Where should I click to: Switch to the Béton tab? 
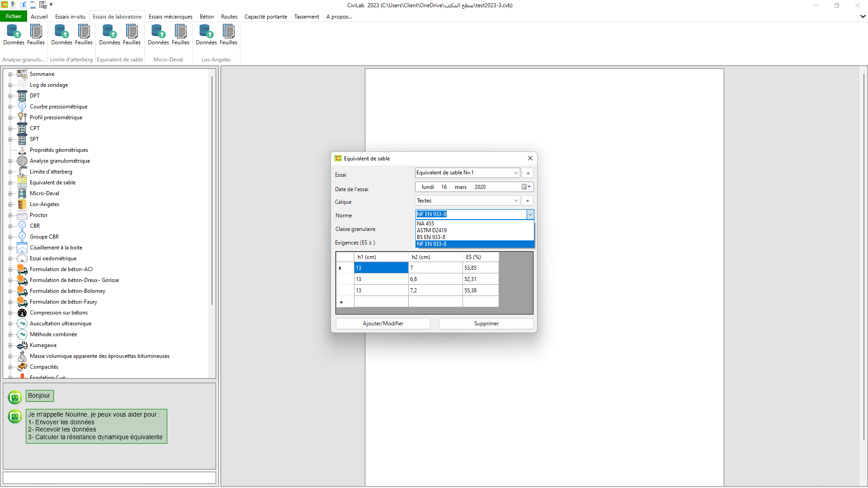pyautogui.click(x=207, y=17)
